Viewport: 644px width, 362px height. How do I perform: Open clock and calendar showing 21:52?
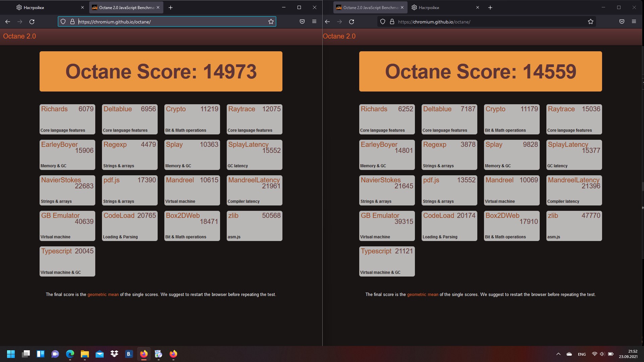click(x=628, y=354)
